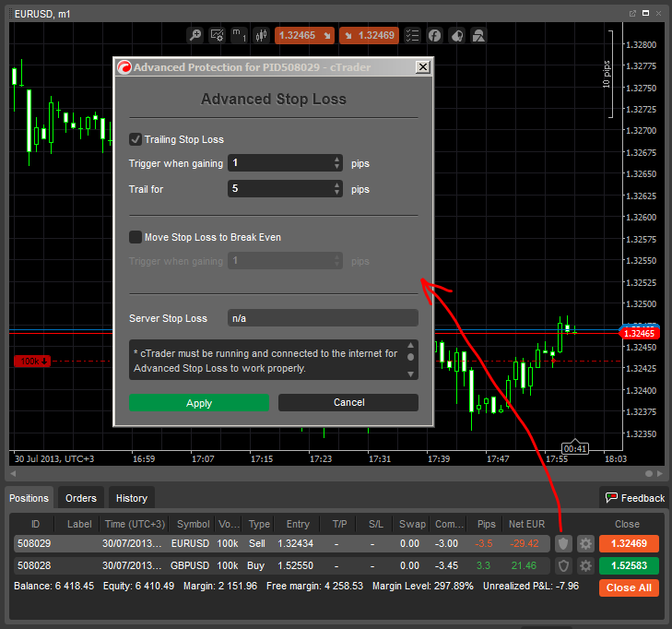
Task: Sell at 1.32465 quick trade button
Action: click(x=304, y=35)
